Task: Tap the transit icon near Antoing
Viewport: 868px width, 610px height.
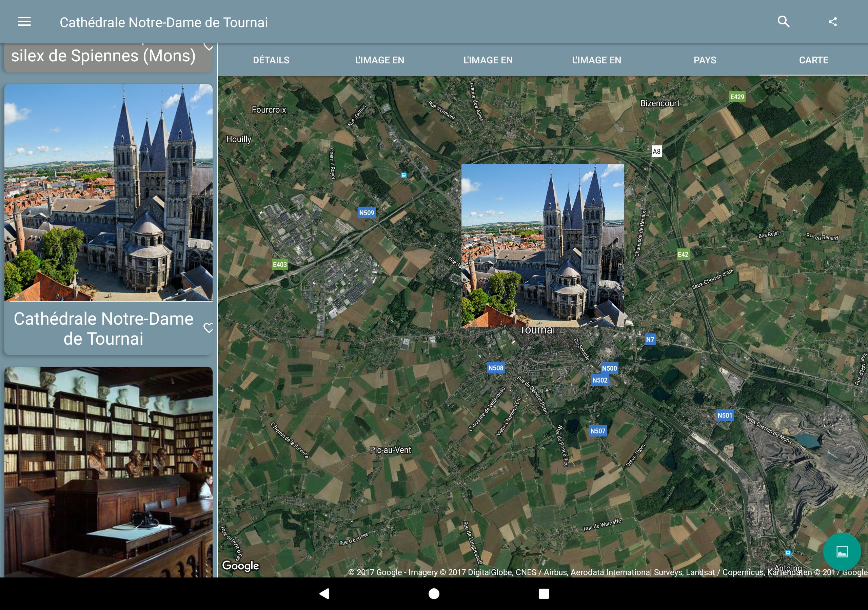Action: click(788, 553)
